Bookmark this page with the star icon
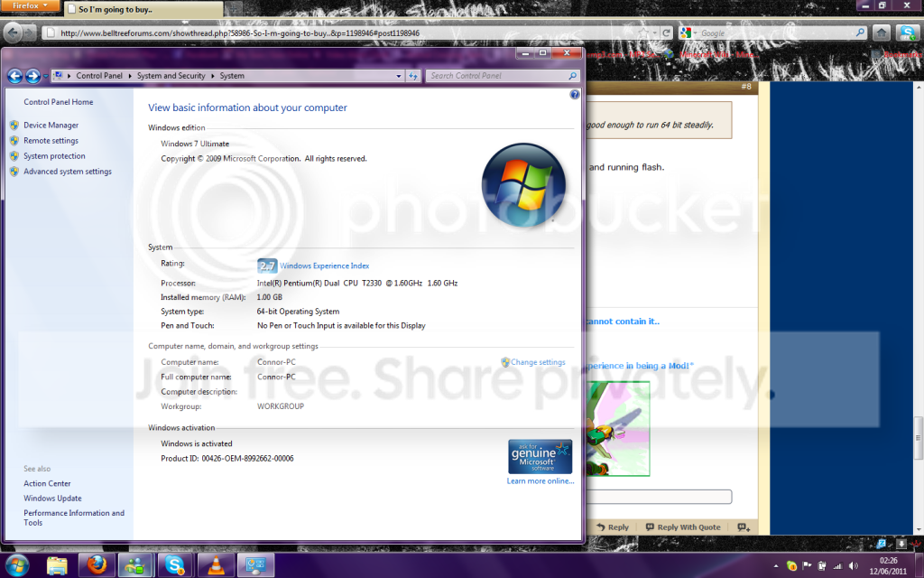 pyautogui.click(x=643, y=33)
